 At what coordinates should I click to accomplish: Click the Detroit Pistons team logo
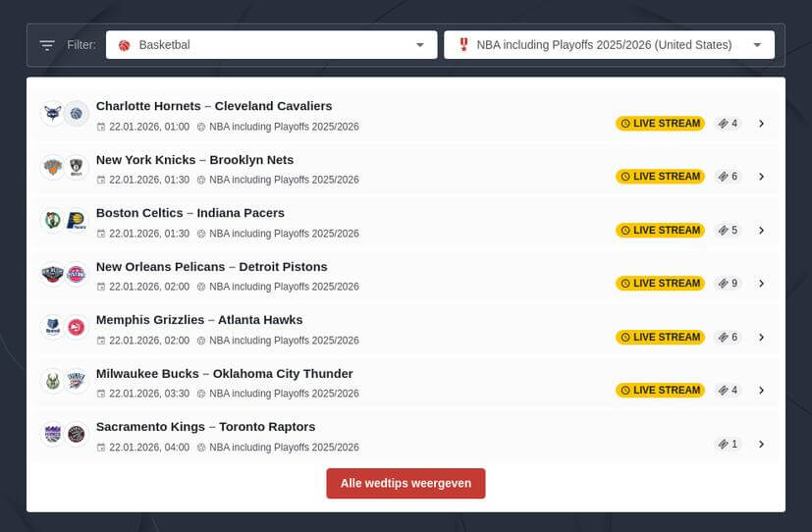77,274
